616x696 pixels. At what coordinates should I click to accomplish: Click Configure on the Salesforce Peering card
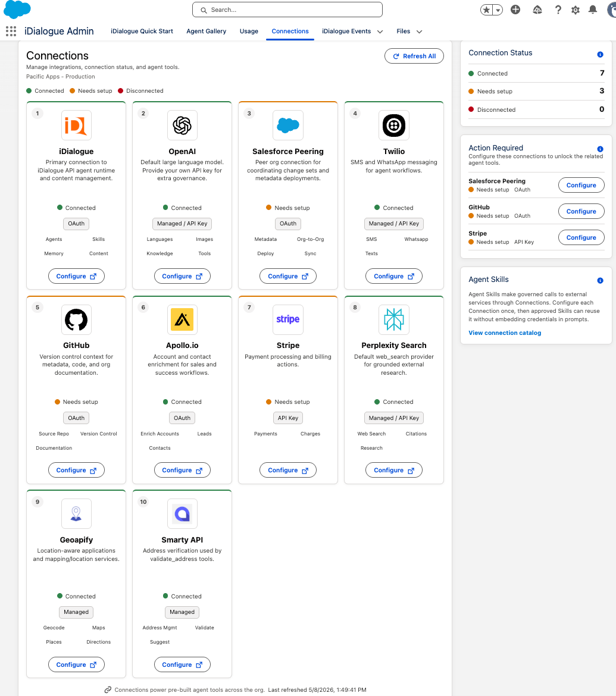pos(288,276)
